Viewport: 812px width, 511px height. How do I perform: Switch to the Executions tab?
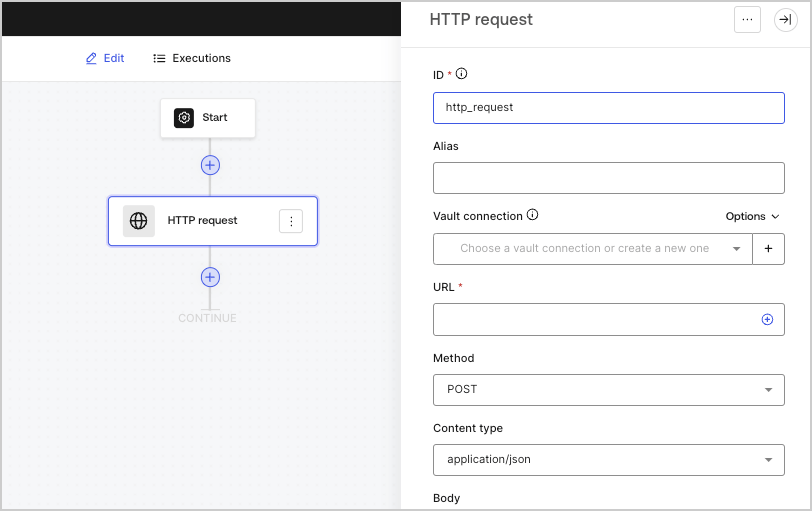tap(192, 59)
